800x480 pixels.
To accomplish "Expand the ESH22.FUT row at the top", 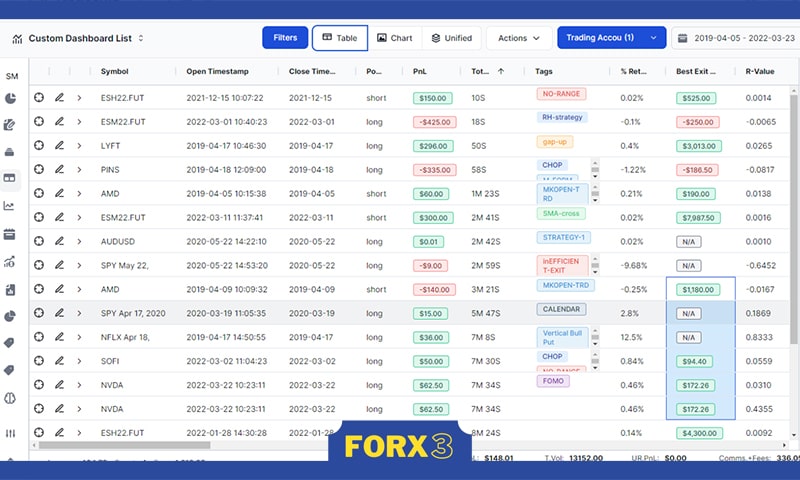I will [79, 98].
